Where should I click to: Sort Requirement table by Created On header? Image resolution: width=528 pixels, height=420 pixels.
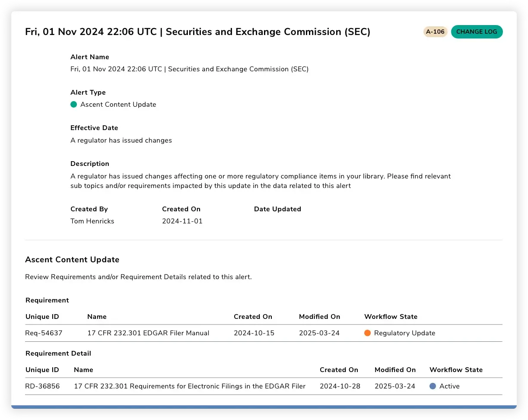coord(253,317)
